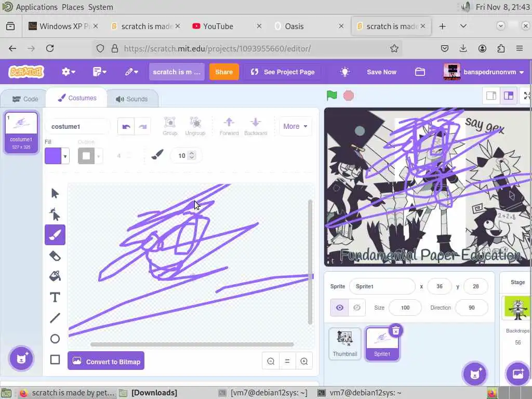Viewport: 532px width, 399px height.
Task: Show sprite with the eye toggle
Action: [340, 308]
